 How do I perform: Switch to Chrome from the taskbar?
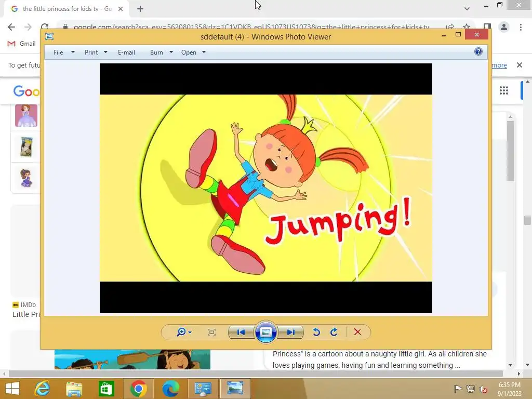(x=138, y=389)
